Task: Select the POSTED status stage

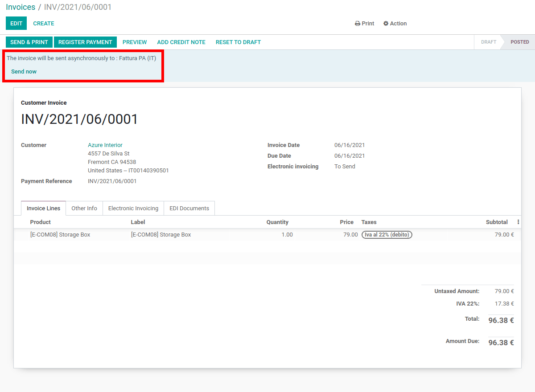Action: (519, 42)
